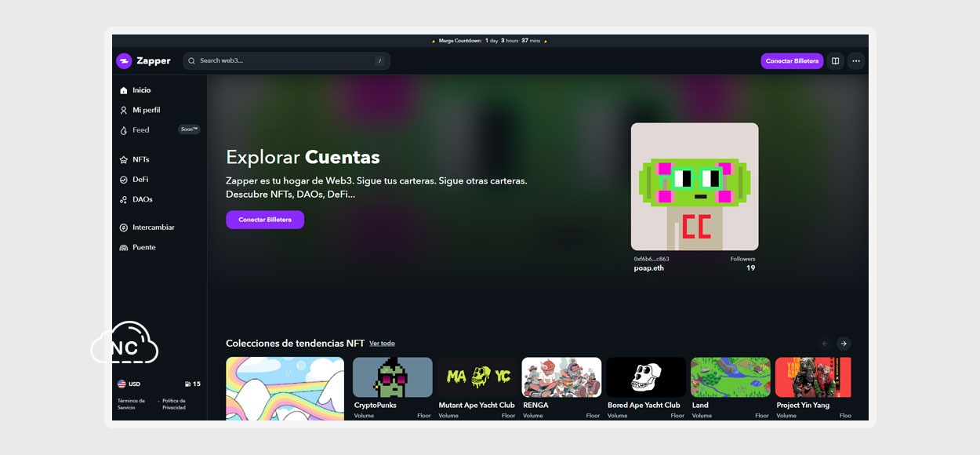Select Feed in the sidebar

[x=140, y=130]
